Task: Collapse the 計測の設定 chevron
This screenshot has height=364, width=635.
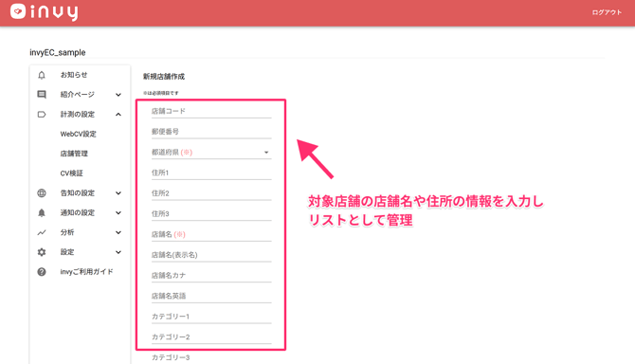Action: 118,115
